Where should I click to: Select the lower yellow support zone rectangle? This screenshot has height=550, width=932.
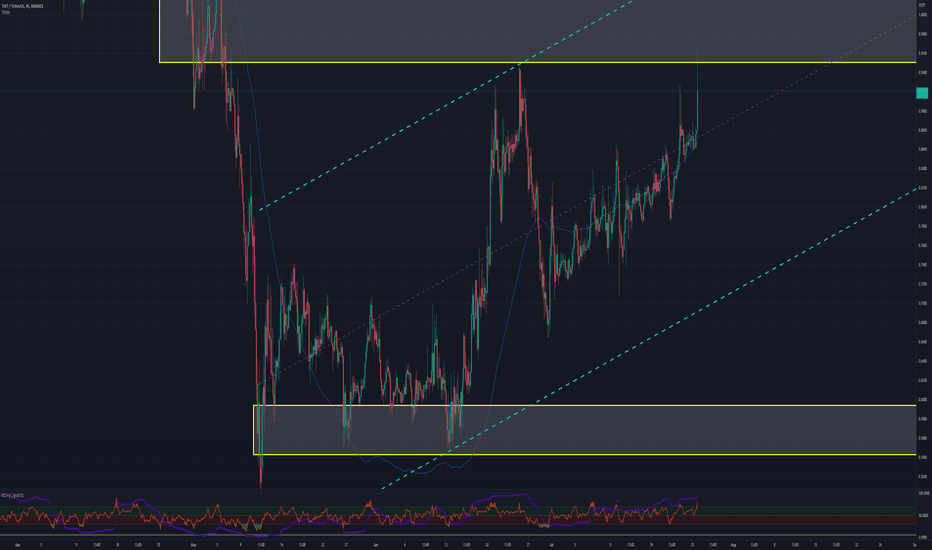[x=585, y=430]
